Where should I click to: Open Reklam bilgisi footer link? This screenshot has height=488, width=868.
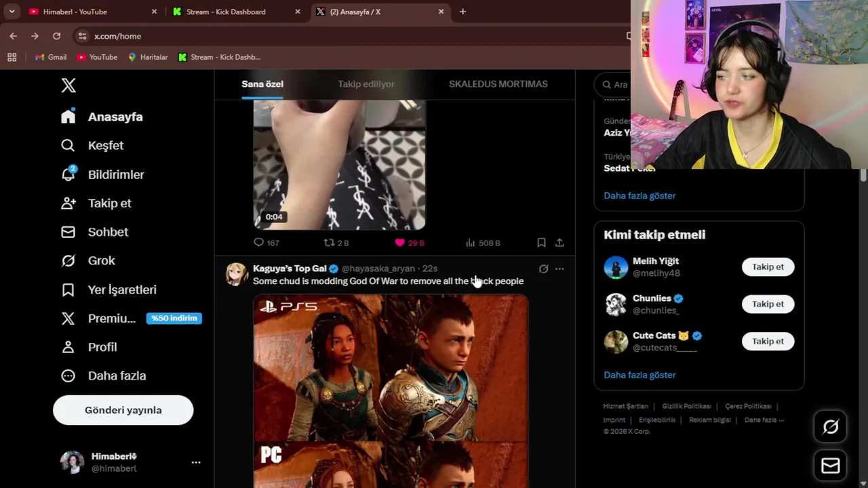pyautogui.click(x=710, y=420)
